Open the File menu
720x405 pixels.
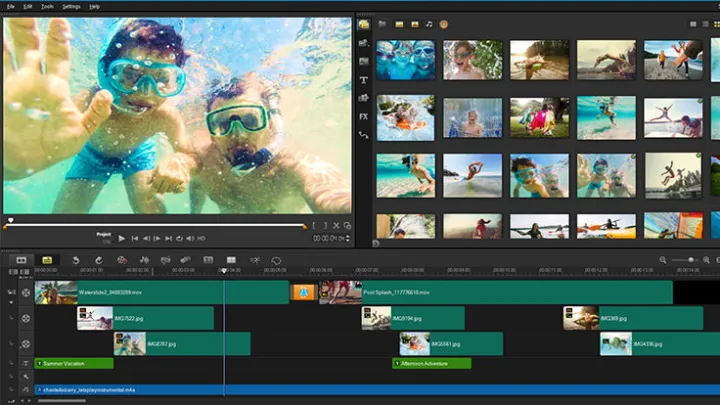(x=9, y=6)
